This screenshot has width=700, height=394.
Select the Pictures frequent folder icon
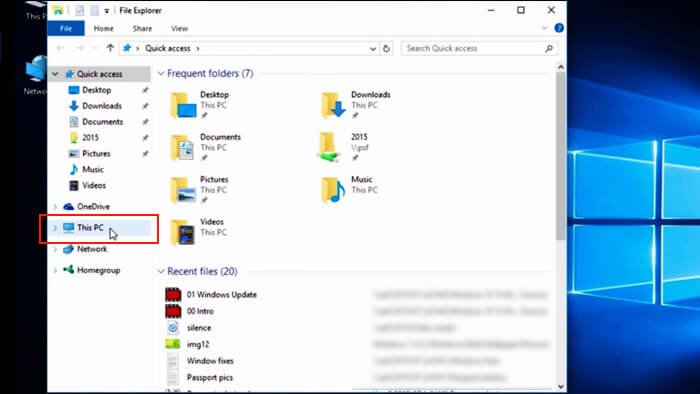click(x=183, y=190)
